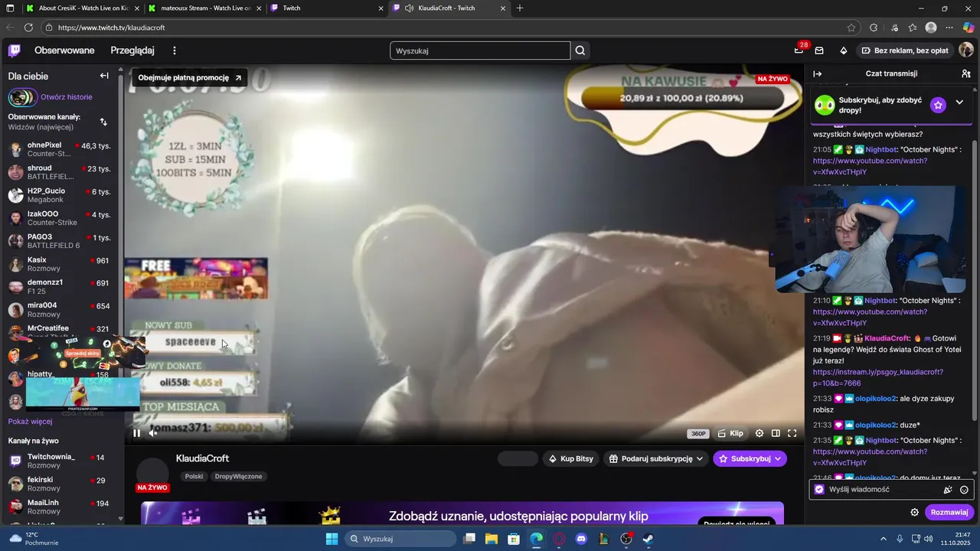The height and width of the screenshot is (551, 980).
Task: Open Steam from the taskbar
Action: point(648,539)
